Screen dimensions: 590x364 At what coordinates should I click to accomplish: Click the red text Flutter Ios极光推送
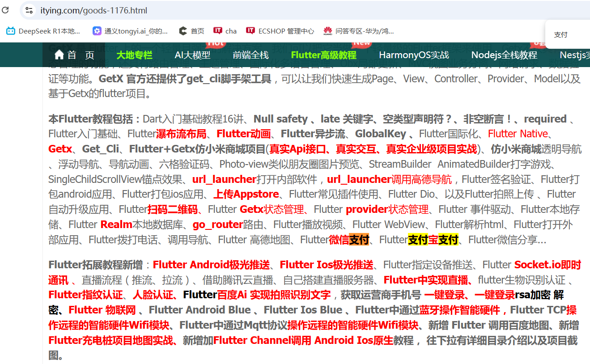[x=327, y=265]
